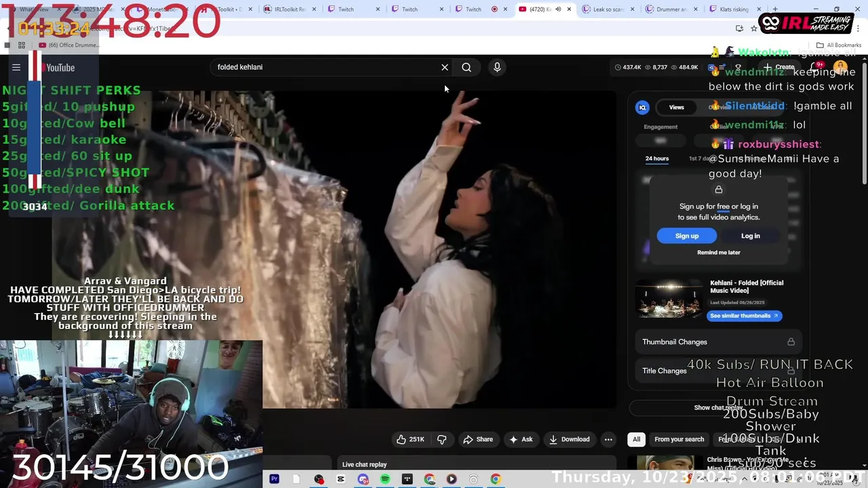Screen dimensions: 868x488
Task: Open the Ask AI button below video
Action: pyautogui.click(x=520, y=439)
